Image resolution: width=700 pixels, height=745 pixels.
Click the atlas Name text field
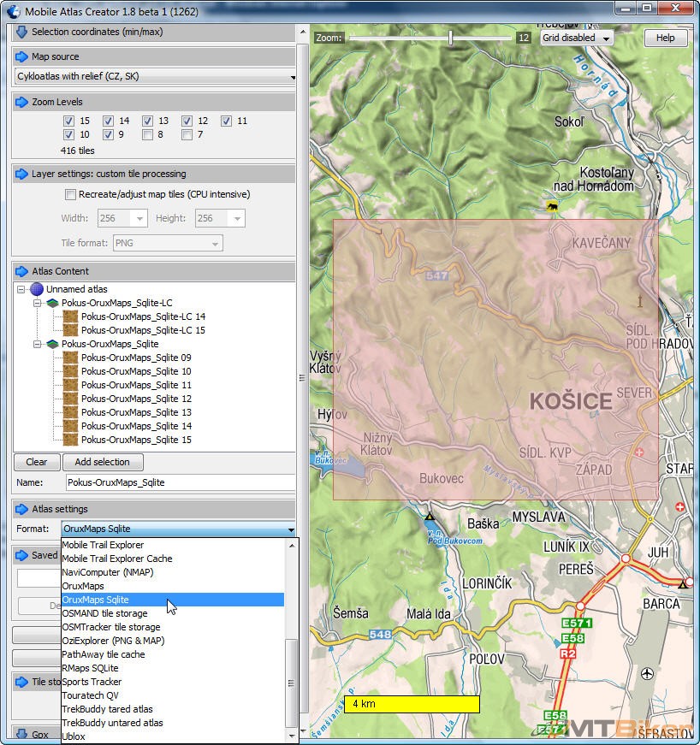[180, 482]
